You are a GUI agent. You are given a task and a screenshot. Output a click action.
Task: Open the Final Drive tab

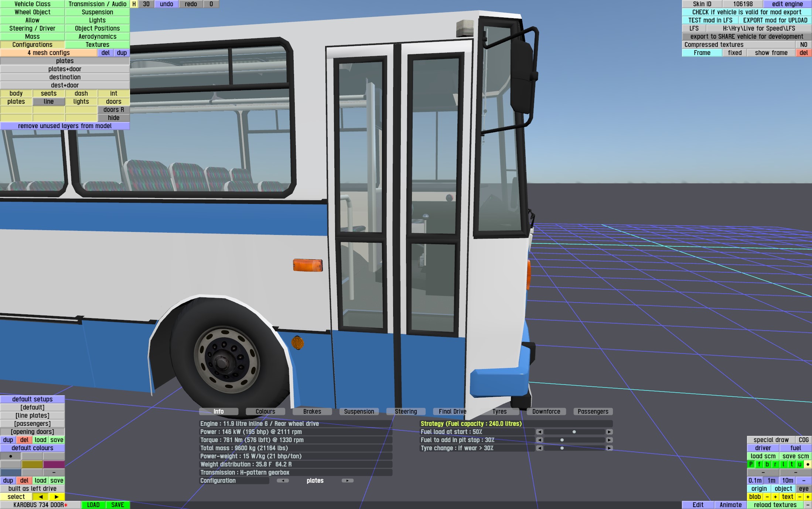click(x=452, y=411)
